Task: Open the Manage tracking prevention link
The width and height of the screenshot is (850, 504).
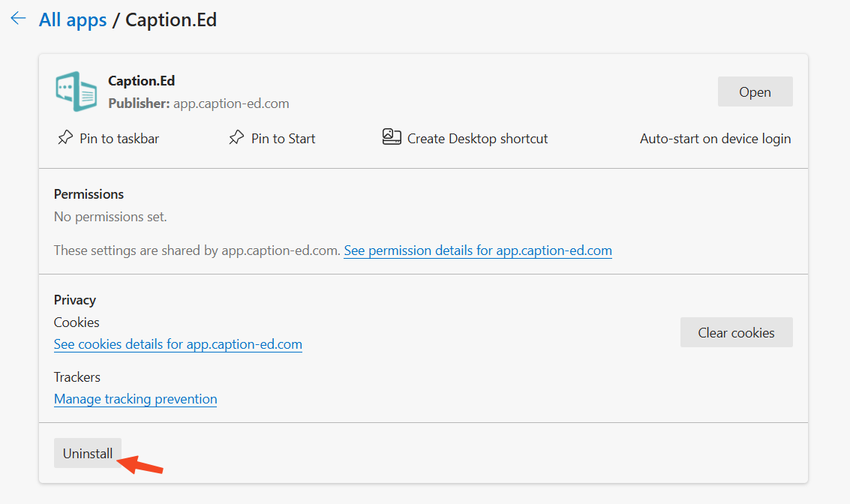Action: (136, 399)
